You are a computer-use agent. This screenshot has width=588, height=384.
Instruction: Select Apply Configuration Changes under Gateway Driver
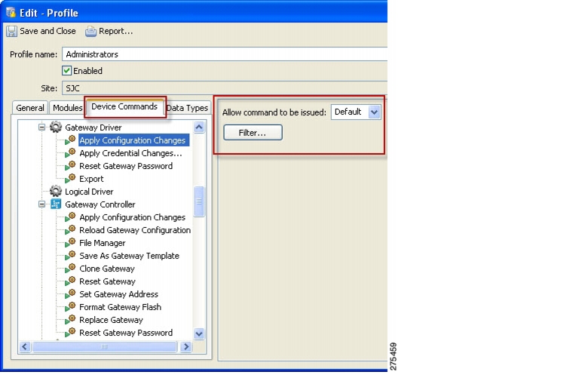133,140
